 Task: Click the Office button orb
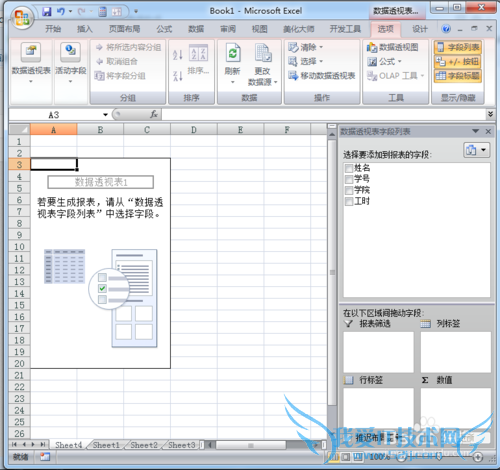tap(22, 18)
